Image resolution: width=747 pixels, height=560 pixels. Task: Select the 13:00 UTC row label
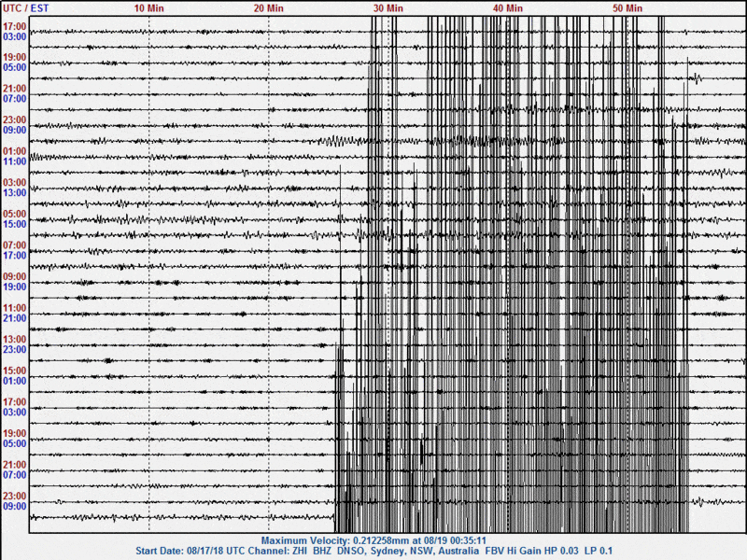click(x=14, y=340)
